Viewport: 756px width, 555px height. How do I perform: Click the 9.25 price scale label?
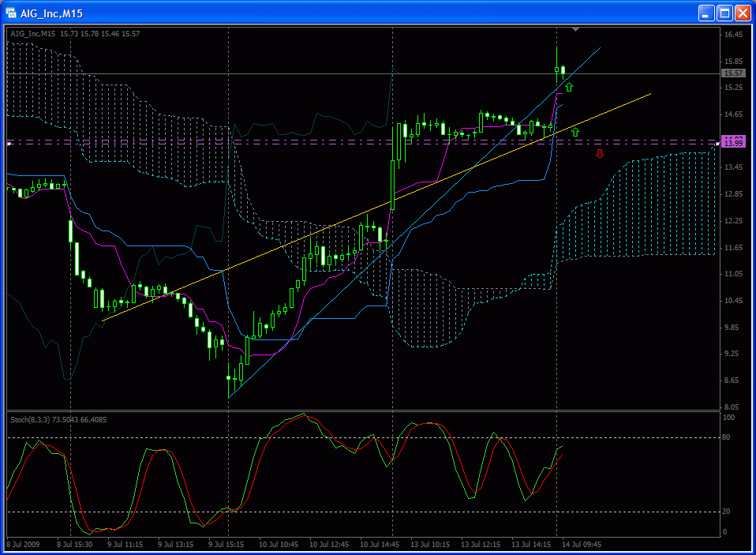(733, 354)
